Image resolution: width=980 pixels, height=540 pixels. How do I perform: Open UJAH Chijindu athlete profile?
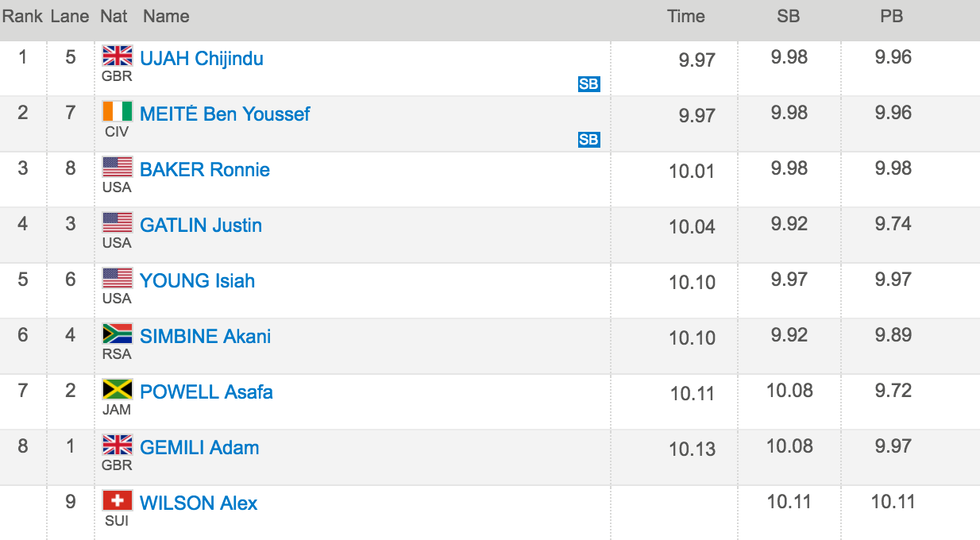click(x=202, y=59)
